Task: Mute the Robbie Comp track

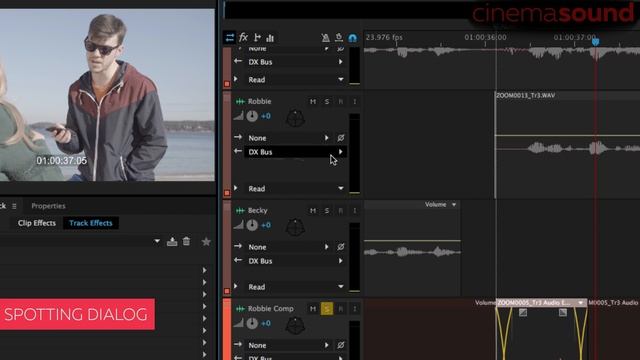Action: coord(313,309)
